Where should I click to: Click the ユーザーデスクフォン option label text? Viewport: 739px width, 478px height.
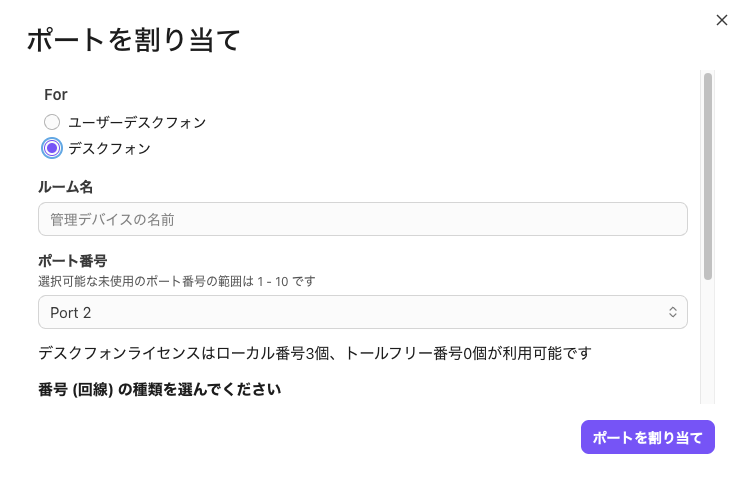[x=137, y=122]
